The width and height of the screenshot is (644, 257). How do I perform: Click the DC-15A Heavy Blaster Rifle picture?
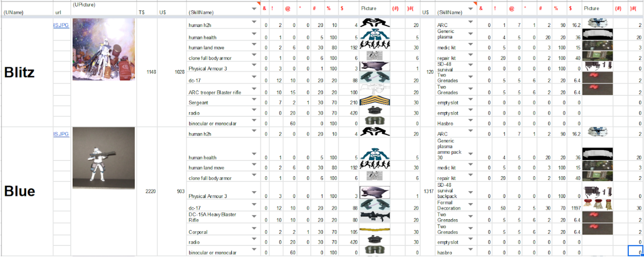pyautogui.click(x=375, y=216)
